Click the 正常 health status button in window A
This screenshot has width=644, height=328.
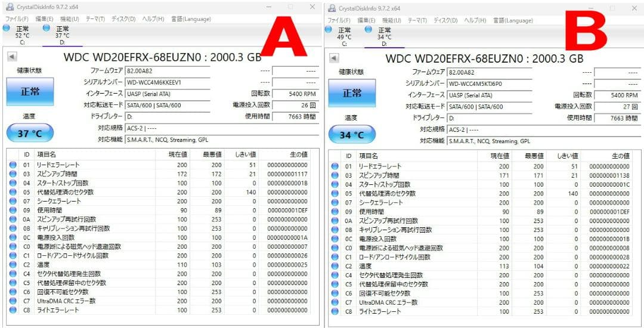(x=30, y=91)
